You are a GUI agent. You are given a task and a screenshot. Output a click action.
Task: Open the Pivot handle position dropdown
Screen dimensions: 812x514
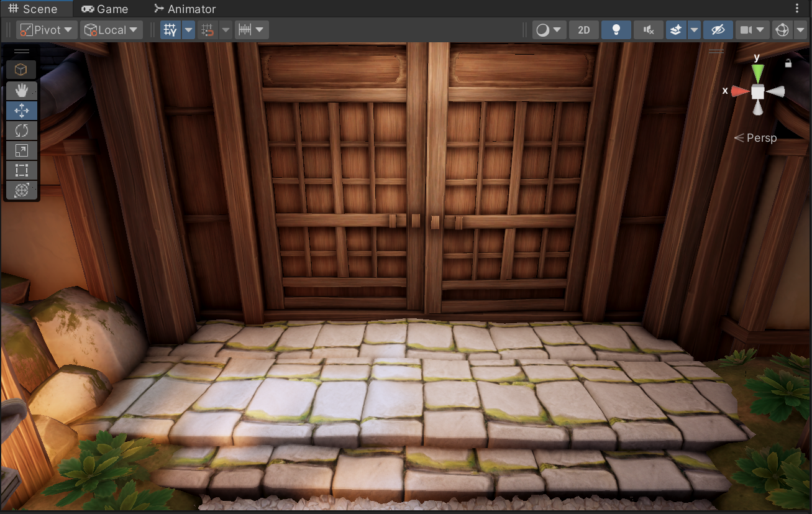(x=46, y=30)
